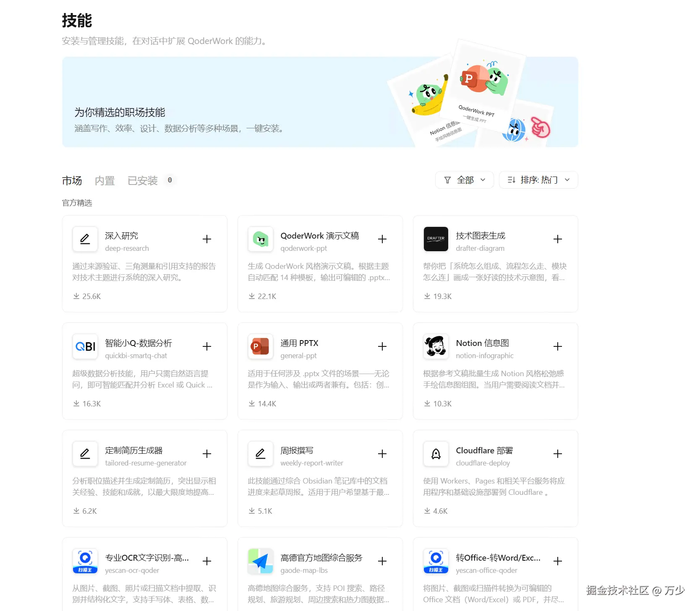Click the gaode-map-lbs identifier text
Image resolution: width=700 pixels, height=611 pixels.
pos(304,570)
